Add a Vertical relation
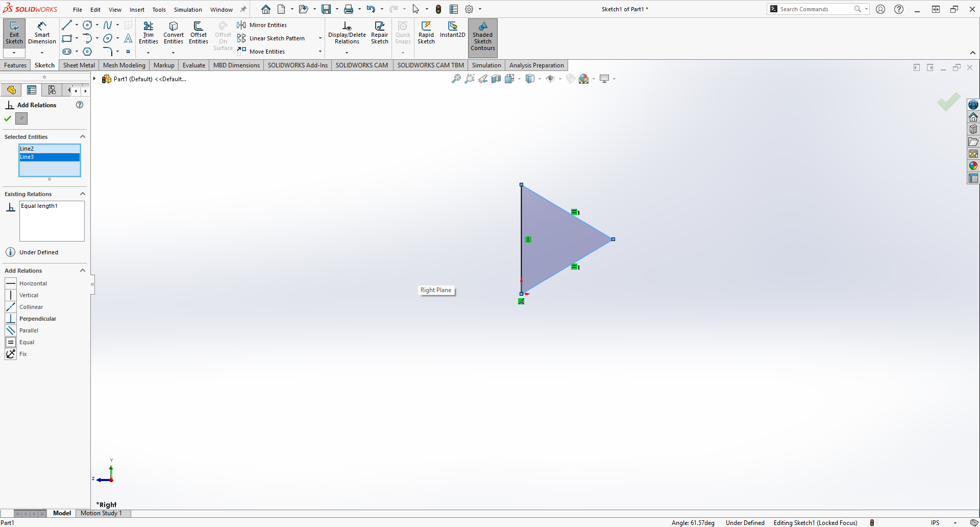The height and width of the screenshot is (527, 980). click(x=22, y=295)
